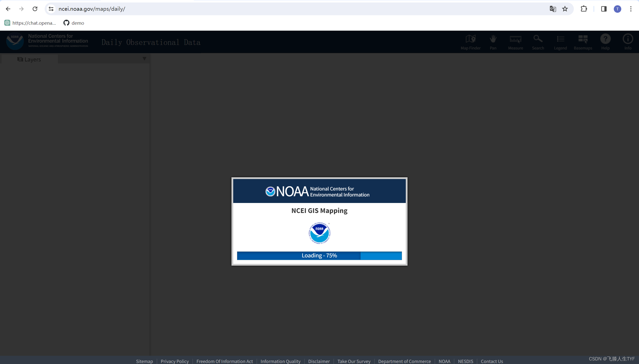Translate this page icon
639x364 pixels.
[553, 9]
